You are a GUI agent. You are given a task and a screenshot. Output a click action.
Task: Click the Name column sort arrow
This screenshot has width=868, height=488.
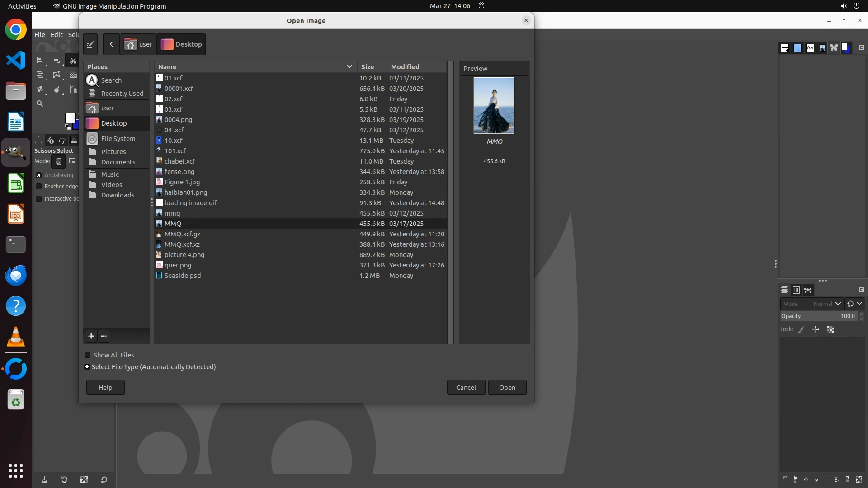(x=349, y=67)
